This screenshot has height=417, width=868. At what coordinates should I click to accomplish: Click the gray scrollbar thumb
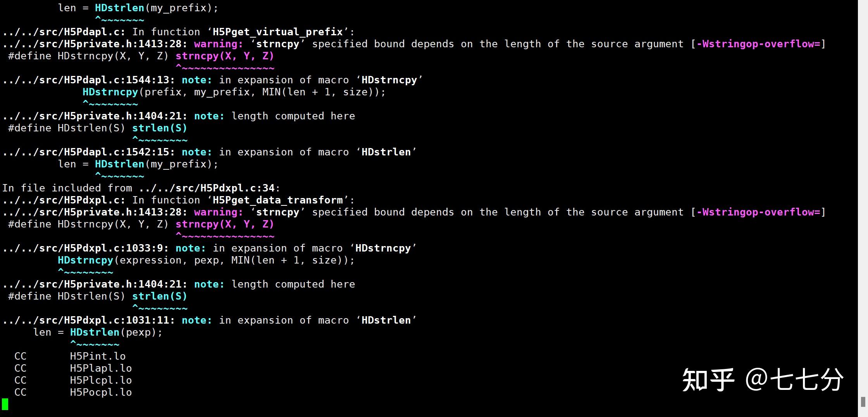pos(863,402)
